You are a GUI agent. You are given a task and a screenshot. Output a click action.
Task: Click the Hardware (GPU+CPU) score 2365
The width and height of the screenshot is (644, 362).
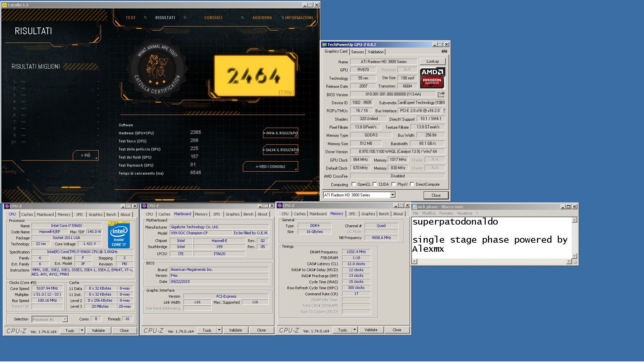pos(196,132)
